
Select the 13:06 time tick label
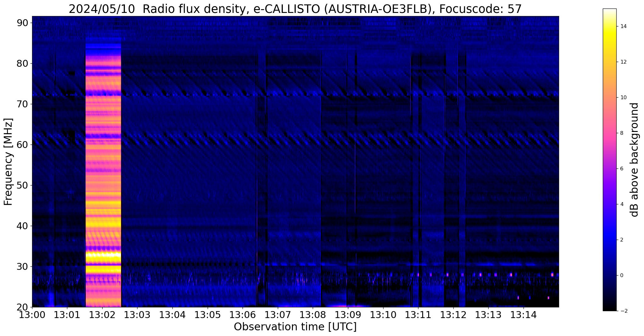tap(243, 315)
